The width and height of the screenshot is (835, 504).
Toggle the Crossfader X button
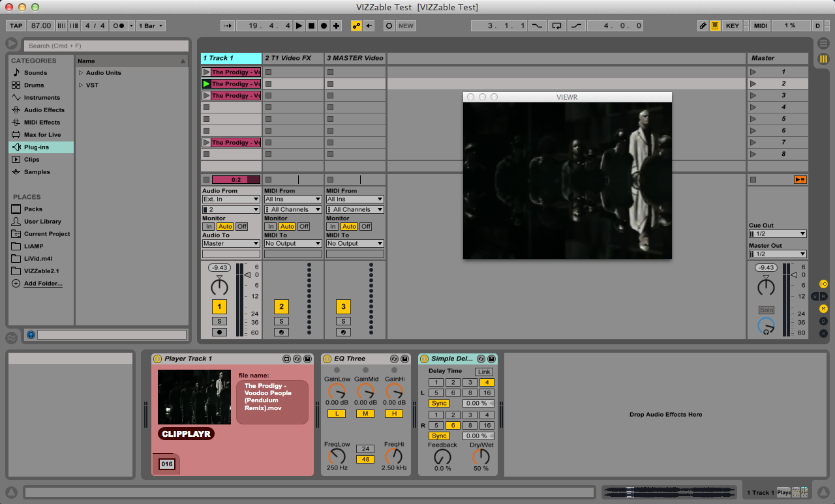coord(823,333)
